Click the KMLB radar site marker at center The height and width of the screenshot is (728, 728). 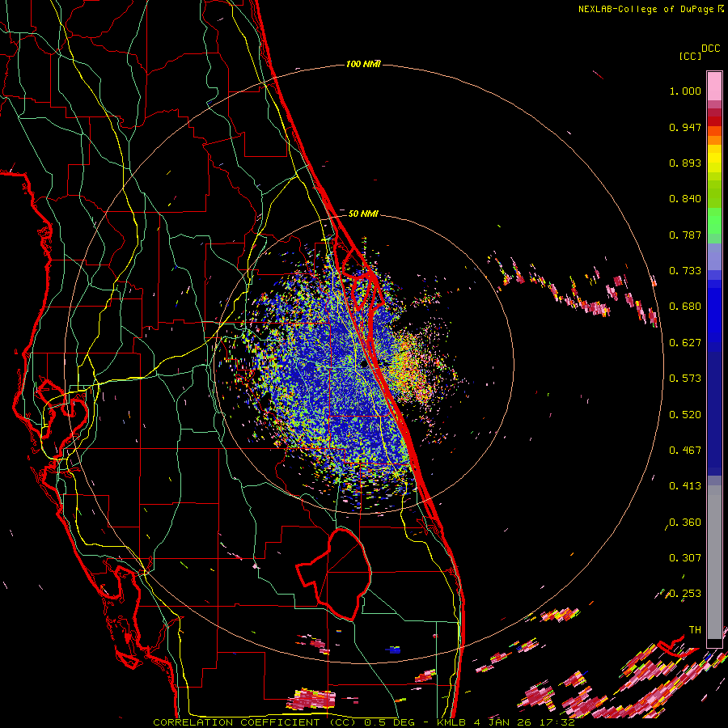(x=364, y=365)
